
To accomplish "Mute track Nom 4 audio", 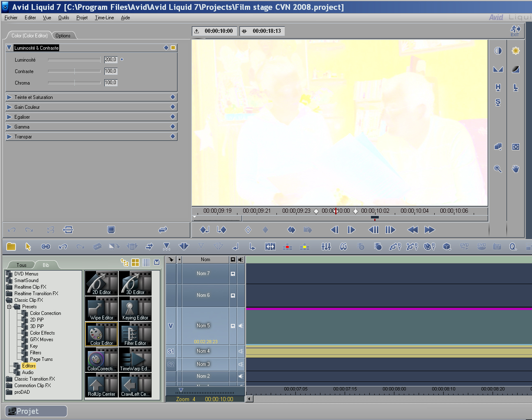I will [241, 351].
